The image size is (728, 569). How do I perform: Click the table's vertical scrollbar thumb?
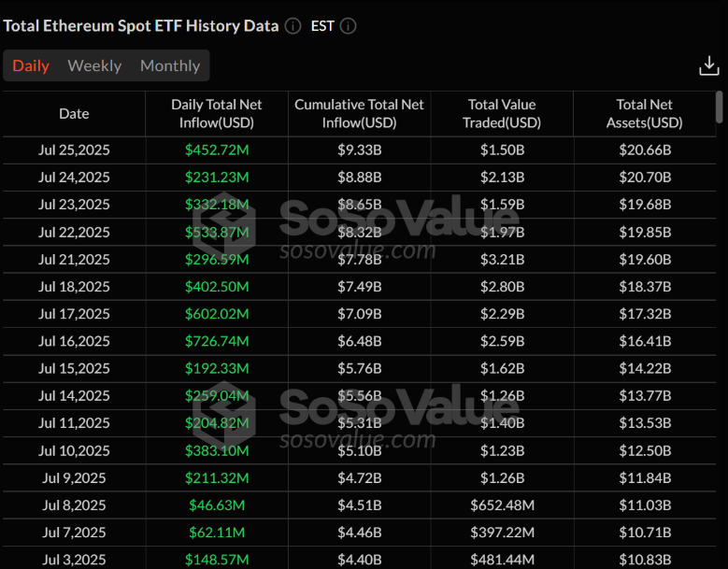pyautogui.click(x=719, y=107)
